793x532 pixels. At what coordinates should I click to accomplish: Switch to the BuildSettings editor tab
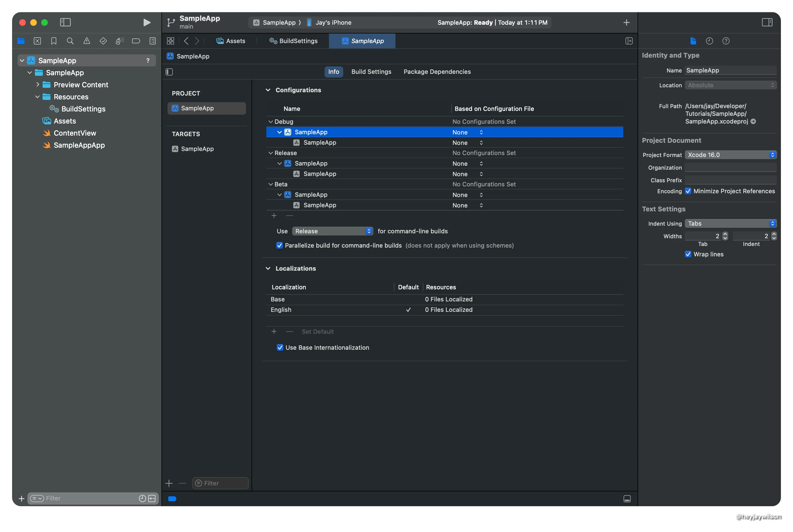[x=294, y=41]
